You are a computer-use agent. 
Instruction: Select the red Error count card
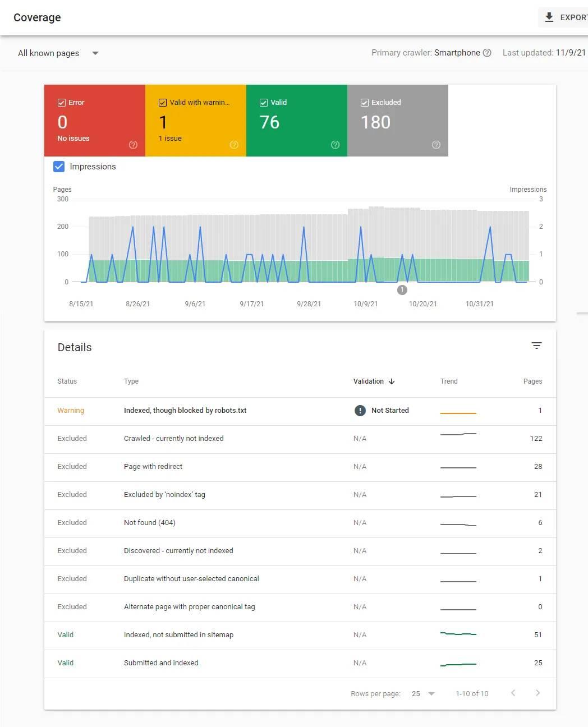pos(95,121)
